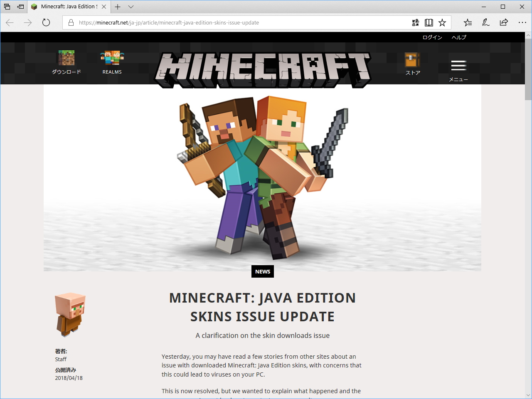Click the scrollbar down arrow
532x399 pixels.
[x=528, y=395]
